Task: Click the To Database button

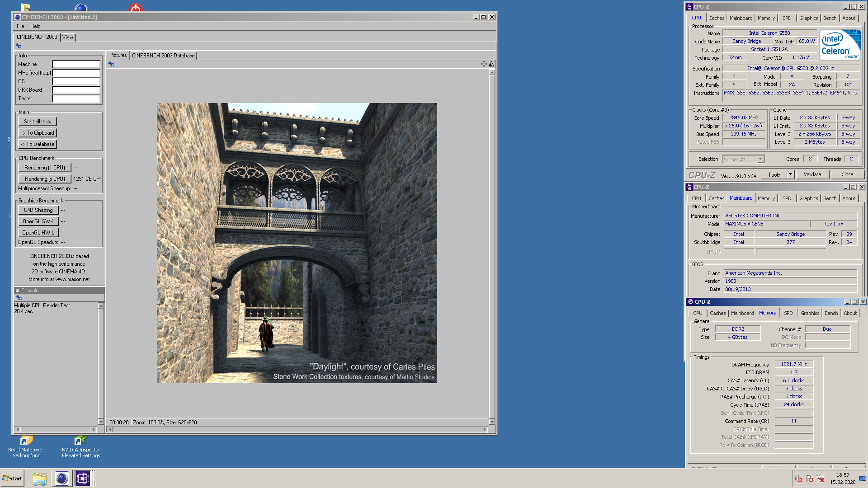Action: tap(38, 144)
